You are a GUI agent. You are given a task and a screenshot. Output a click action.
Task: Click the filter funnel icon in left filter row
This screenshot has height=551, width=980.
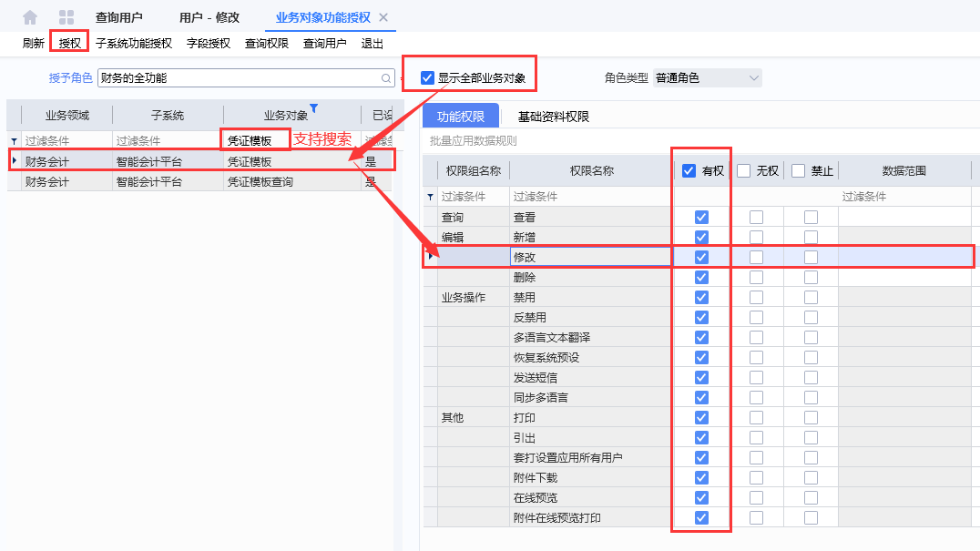(15, 142)
